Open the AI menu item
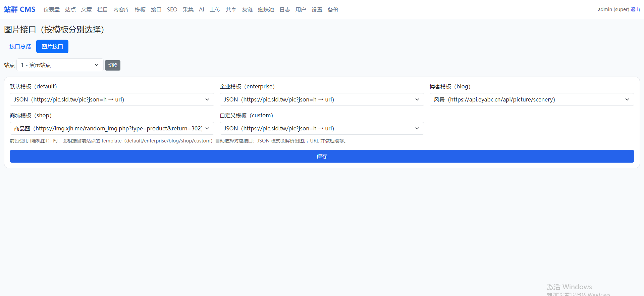This screenshot has width=644, height=296. click(202, 10)
